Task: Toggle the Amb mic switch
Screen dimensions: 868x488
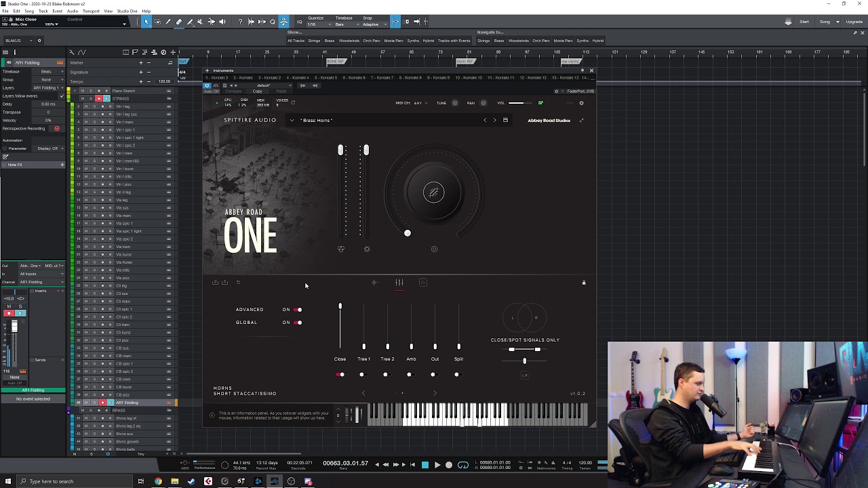Action: pos(411,374)
